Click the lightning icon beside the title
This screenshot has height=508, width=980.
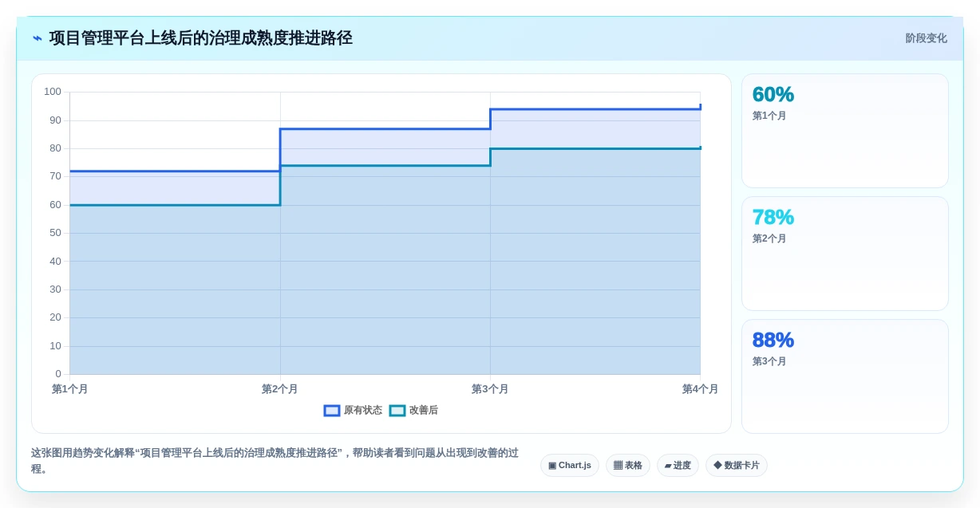[x=38, y=38]
